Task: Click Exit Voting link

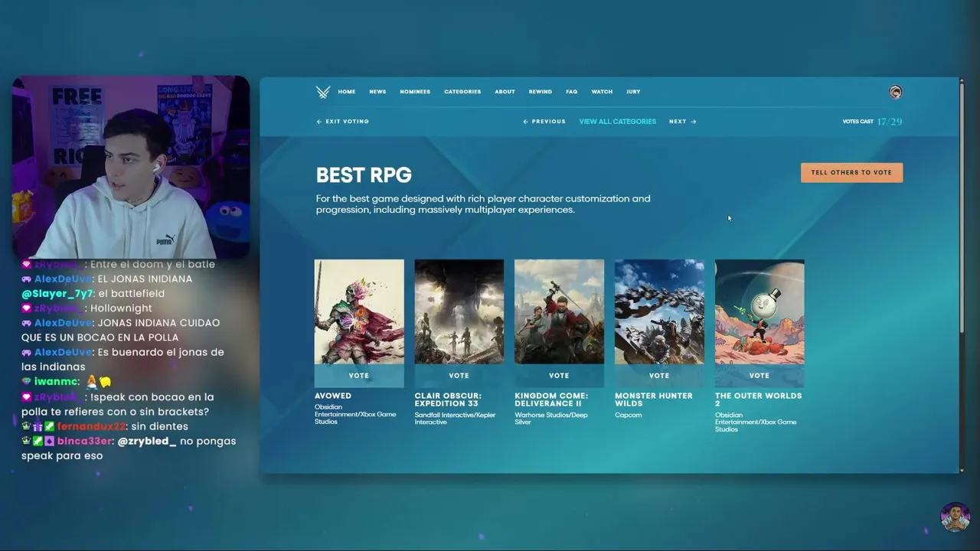Action: (343, 122)
